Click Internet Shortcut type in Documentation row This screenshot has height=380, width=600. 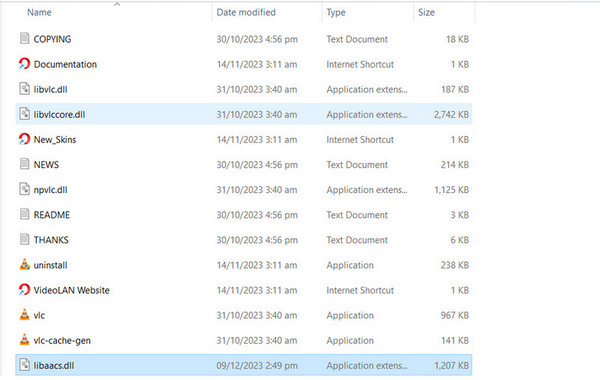tap(360, 64)
